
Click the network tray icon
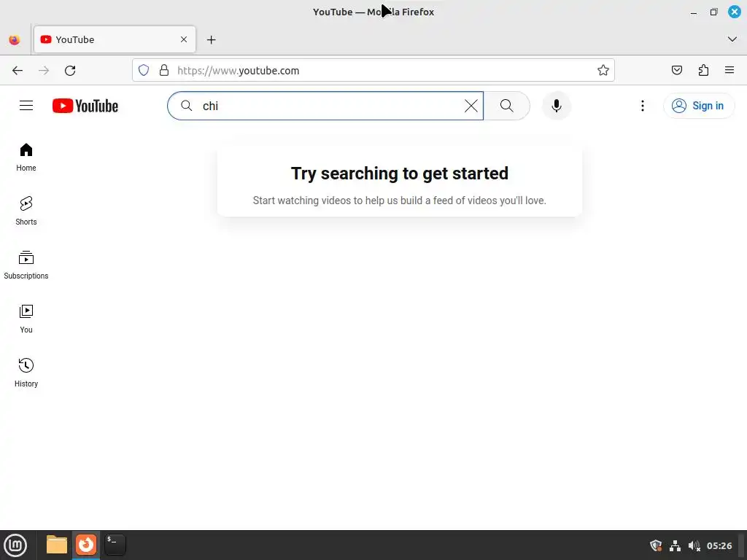click(x=675, y=545)
